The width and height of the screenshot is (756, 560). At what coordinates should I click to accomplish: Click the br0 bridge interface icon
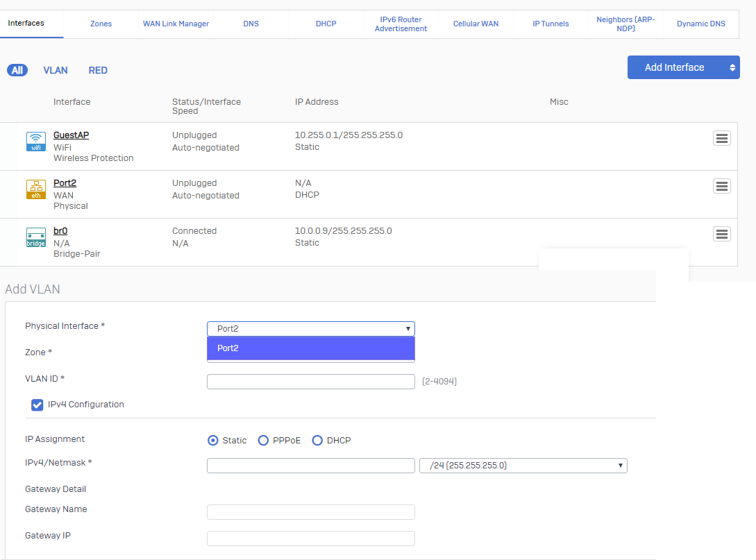[x=35, y=237]
